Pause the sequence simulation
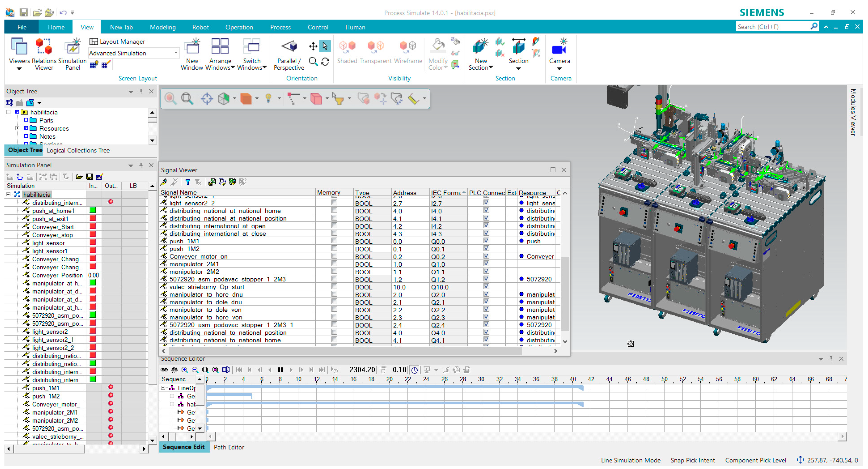The width and height of the screenshot is (868, 469). pos(280,370)
